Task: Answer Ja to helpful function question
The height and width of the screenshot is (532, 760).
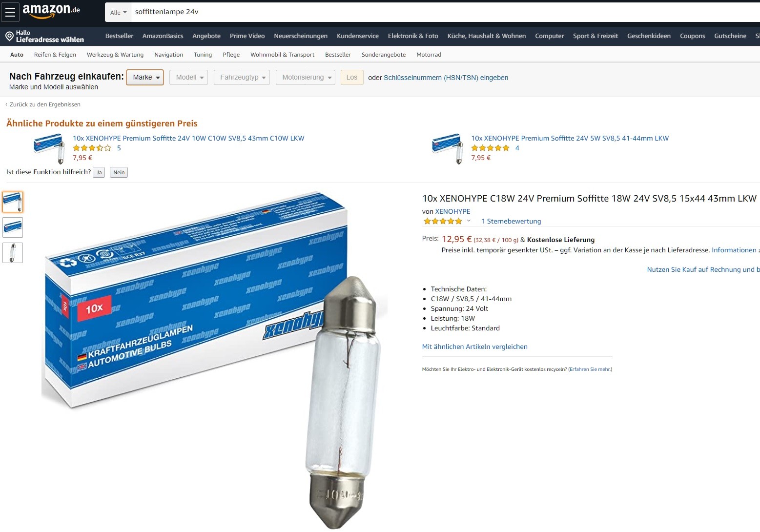Action: pos(99,172)
